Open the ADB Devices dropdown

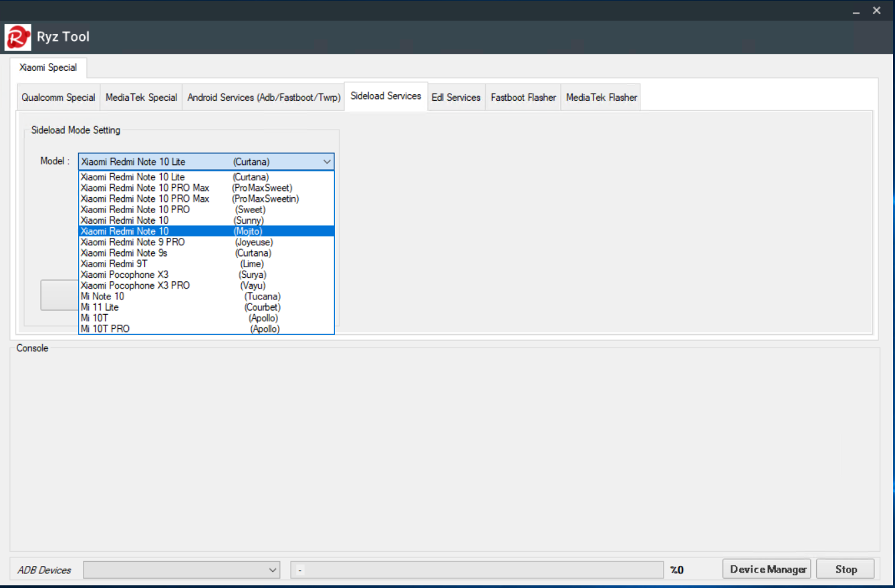pos(182,570)
